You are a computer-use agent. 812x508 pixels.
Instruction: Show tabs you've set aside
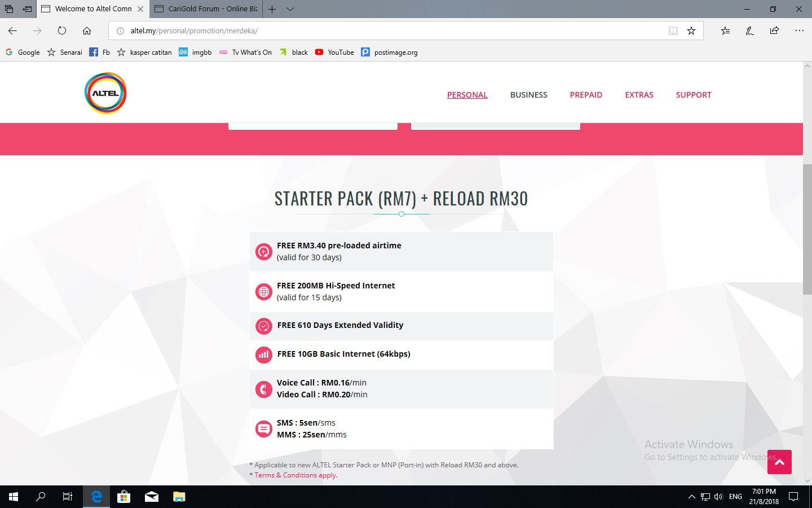[8, 9]
